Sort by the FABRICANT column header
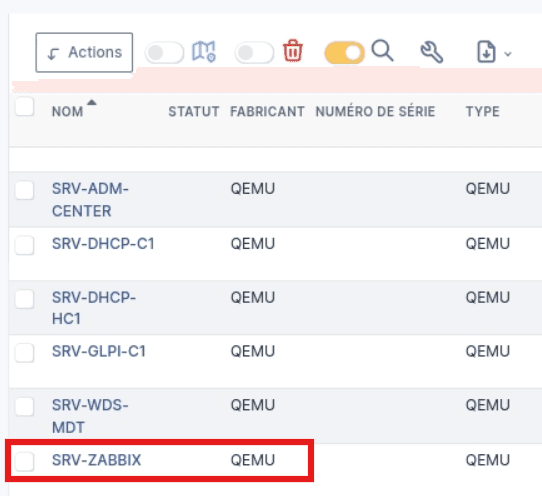This screenshot has height=496, width=542. pos(268,112)
